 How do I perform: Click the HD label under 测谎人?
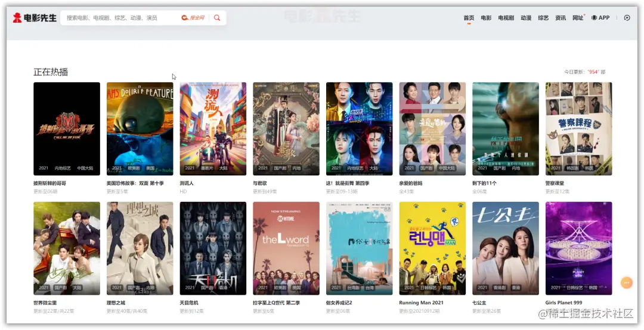(183, 192)
